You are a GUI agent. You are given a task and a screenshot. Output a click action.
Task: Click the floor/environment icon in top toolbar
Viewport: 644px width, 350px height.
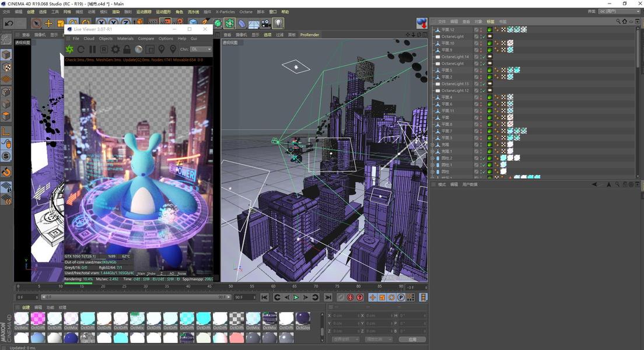point(254,24)
